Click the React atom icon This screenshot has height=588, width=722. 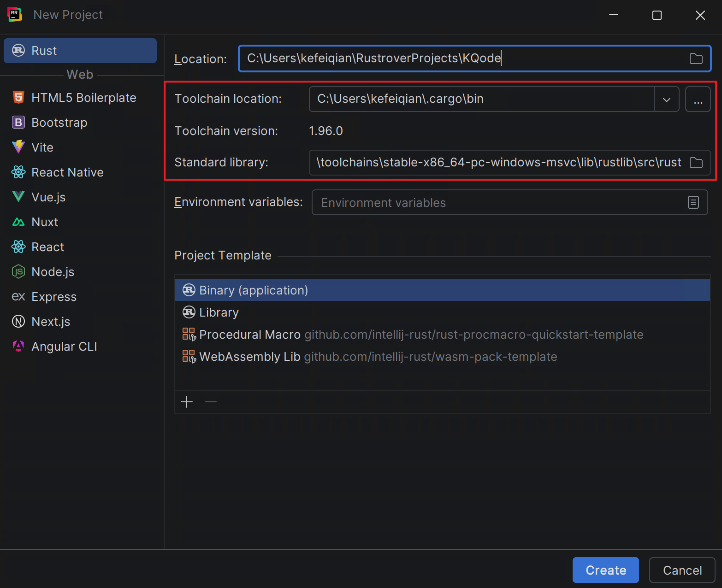pos(18,247)
